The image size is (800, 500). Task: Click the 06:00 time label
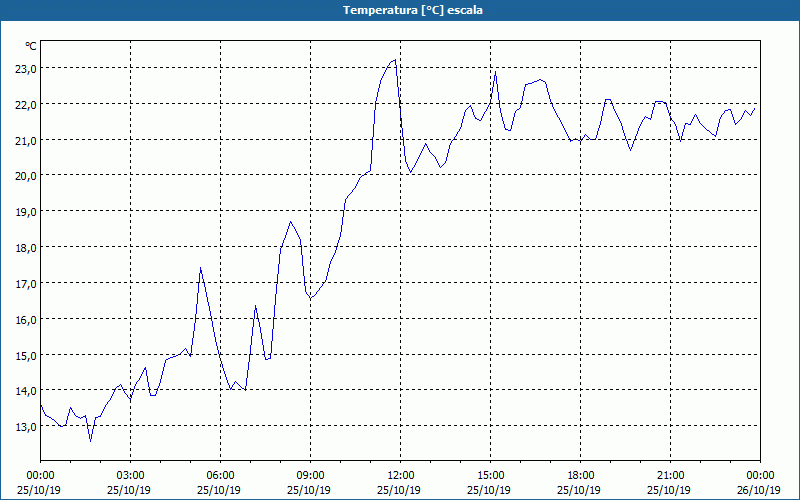(220, 476)
